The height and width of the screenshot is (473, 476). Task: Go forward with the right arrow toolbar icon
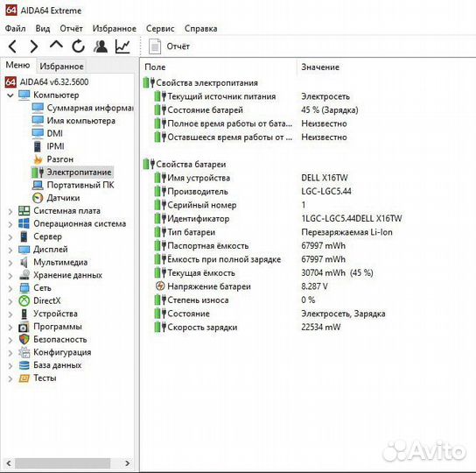pos(34,46)
